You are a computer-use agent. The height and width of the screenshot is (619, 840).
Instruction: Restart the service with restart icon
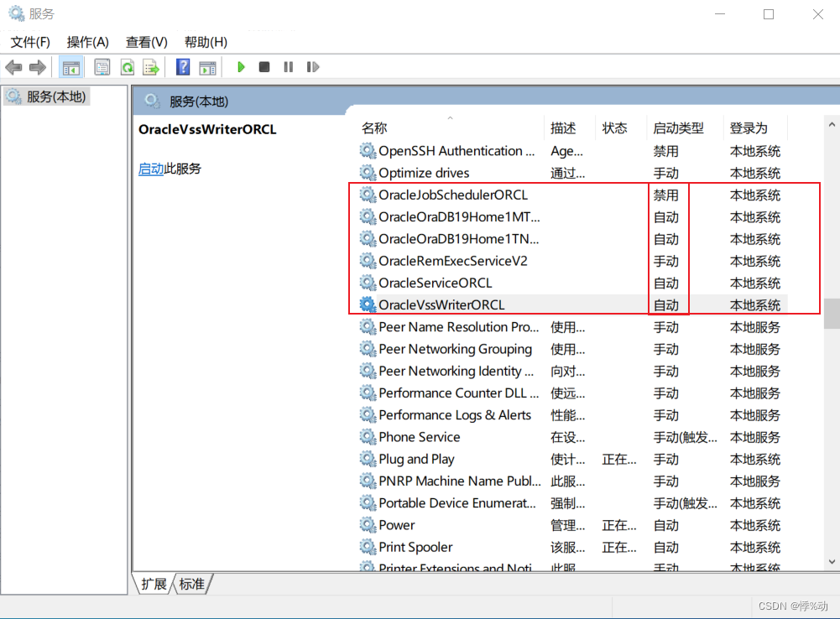313,67
